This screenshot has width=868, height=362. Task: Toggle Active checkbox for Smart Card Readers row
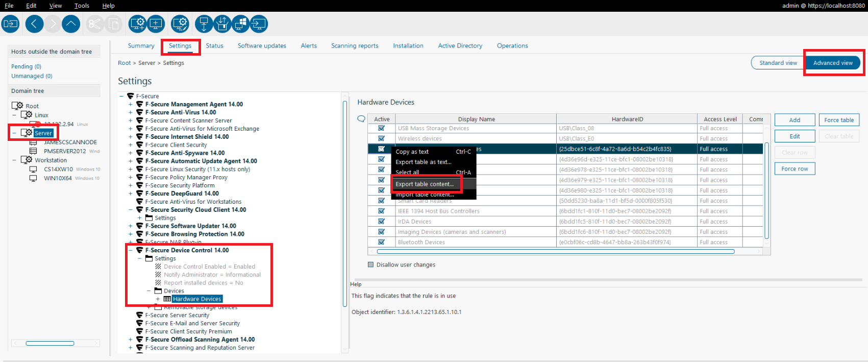(x=381, y=201)
